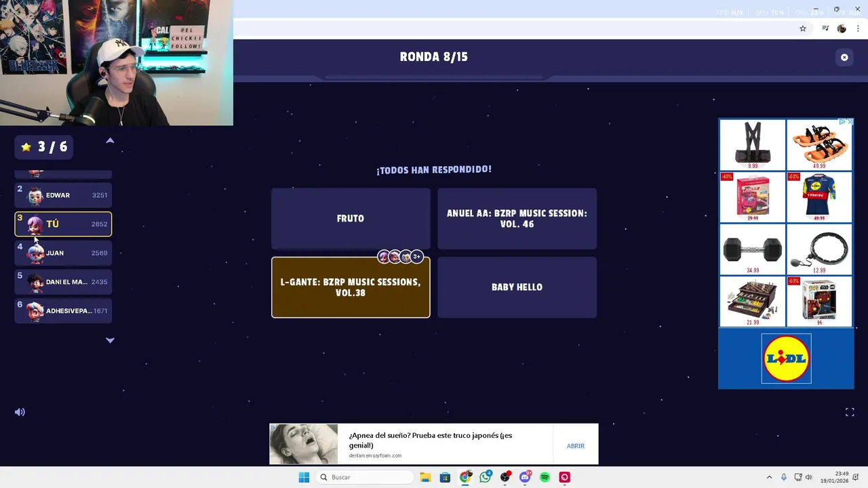Open the volume tray icon
This screenshot has height=488, width=868.
click(x=808, y=477)
